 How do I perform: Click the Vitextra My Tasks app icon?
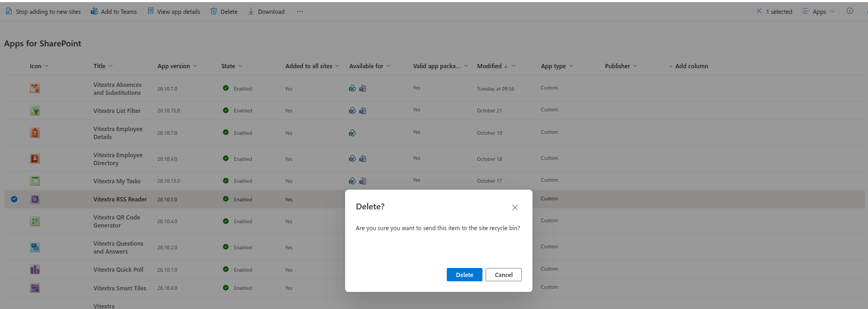(x=35, y=181)
